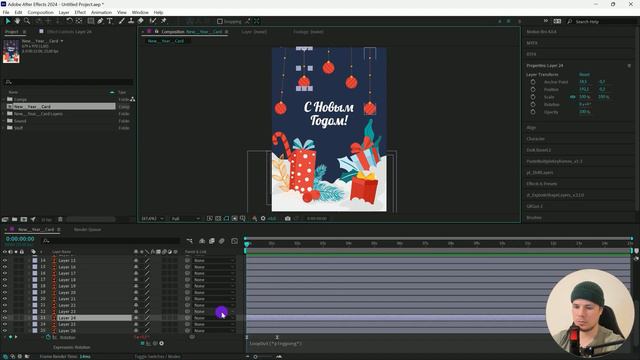Select the Eraser tool
Screen dimensions: 640x360
click(140, 21)
